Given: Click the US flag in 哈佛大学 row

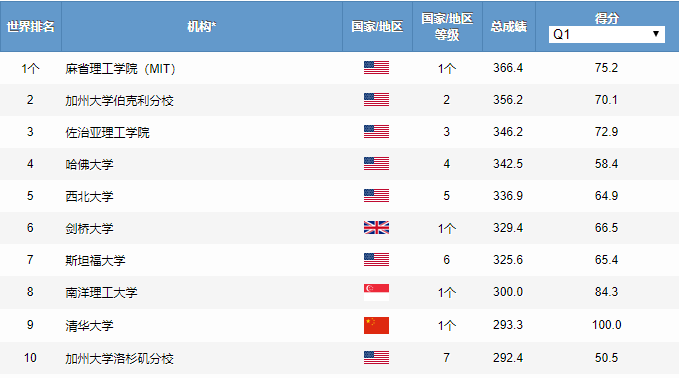Looking at the screenshot, I should coord(376,164).
